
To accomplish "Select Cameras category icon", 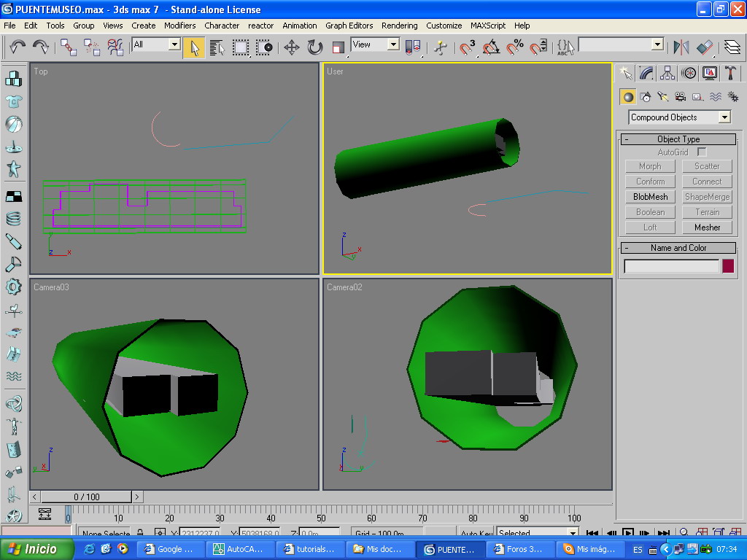I will pos(681,97).
